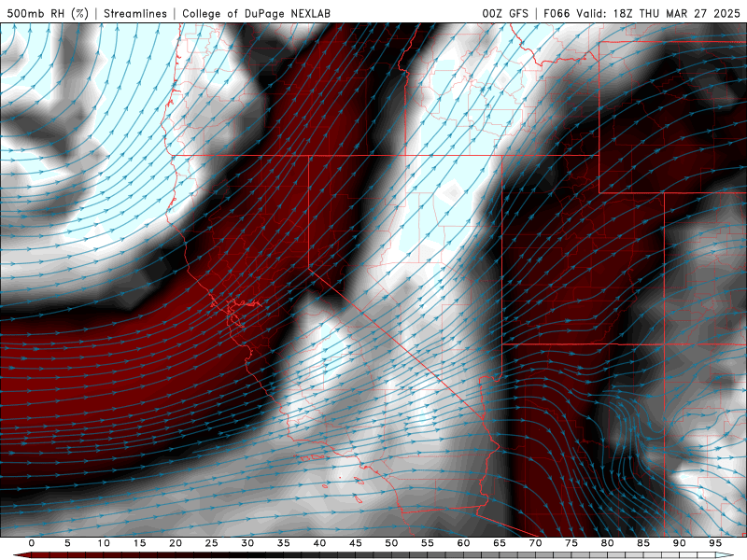Click the "500mb RH (%)" title text

(48, 13)
